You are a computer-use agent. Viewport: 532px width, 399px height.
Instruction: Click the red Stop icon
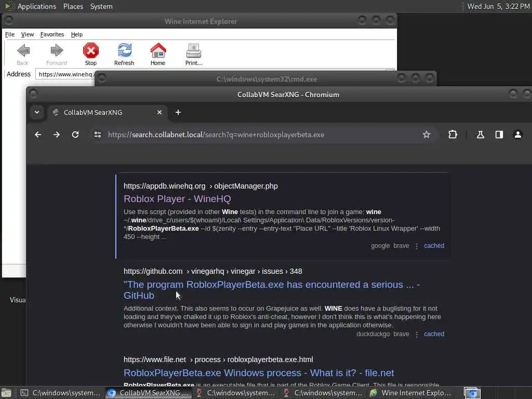coord(90,51)
